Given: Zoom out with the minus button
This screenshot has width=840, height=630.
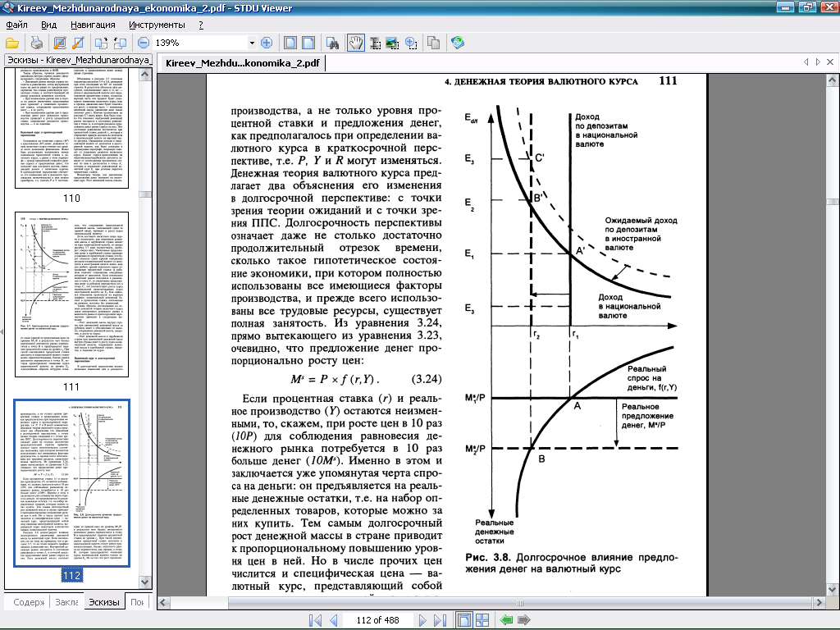Looking at the screenshot, I should pyautogui.click(x=143, y=43).
